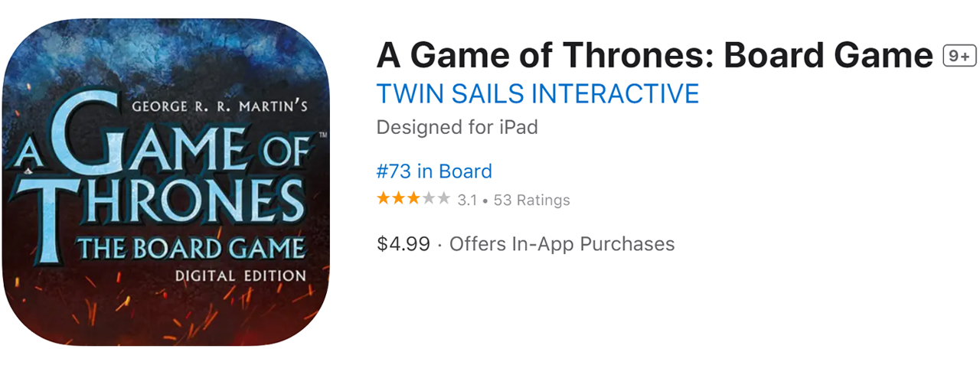Click George R. R. Martin's text on the icon

point(220,106)
